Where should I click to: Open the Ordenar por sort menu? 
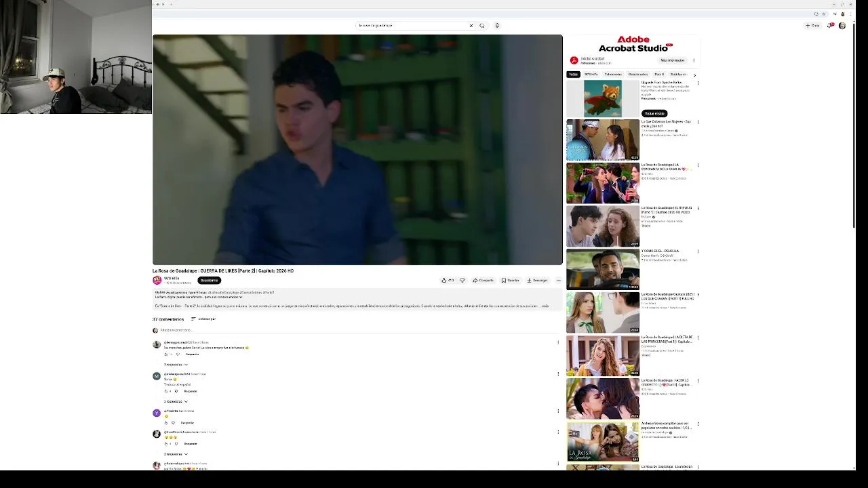[203, 319]
